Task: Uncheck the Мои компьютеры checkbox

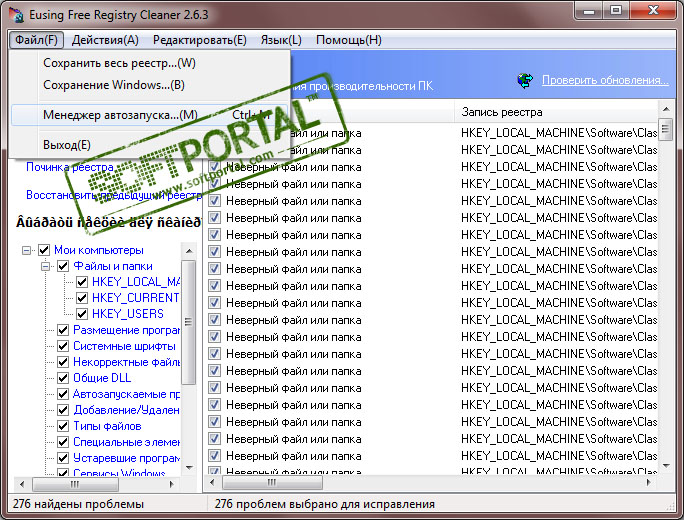Action: (x=44, y=250)
